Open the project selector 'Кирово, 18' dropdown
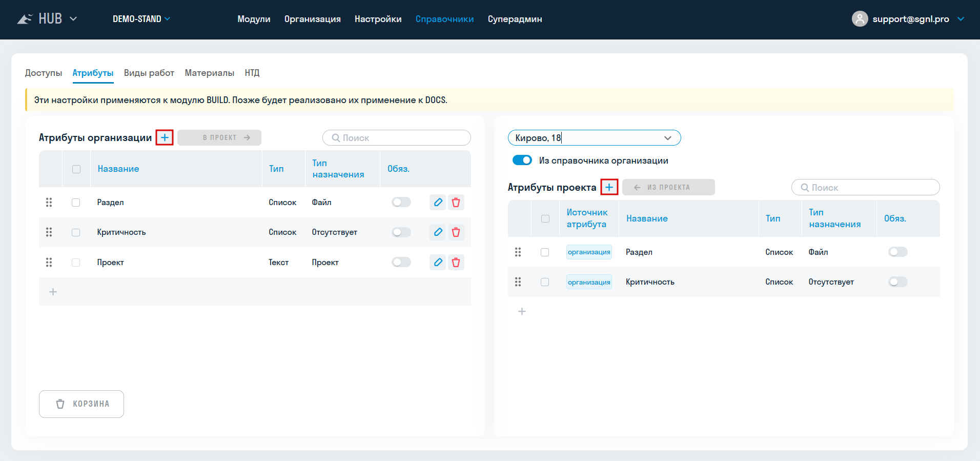The image size is (980, 461). pos(594,138)
